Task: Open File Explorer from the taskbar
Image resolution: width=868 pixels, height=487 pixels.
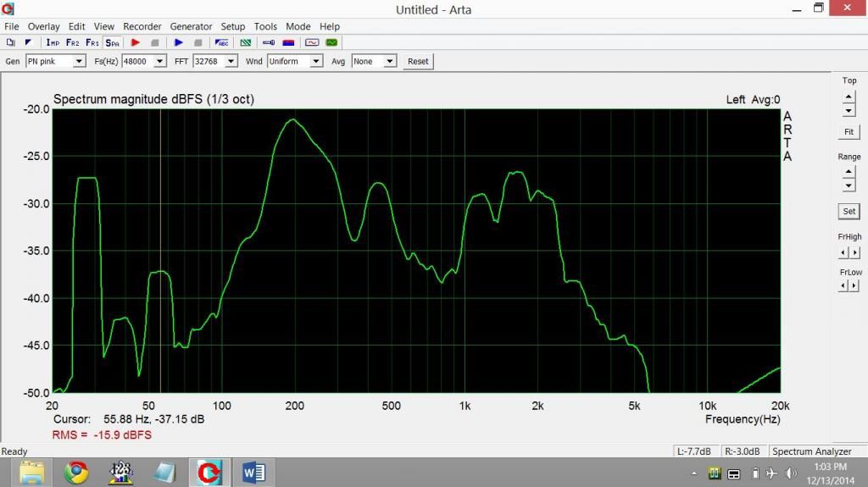Action: [32, 473]
